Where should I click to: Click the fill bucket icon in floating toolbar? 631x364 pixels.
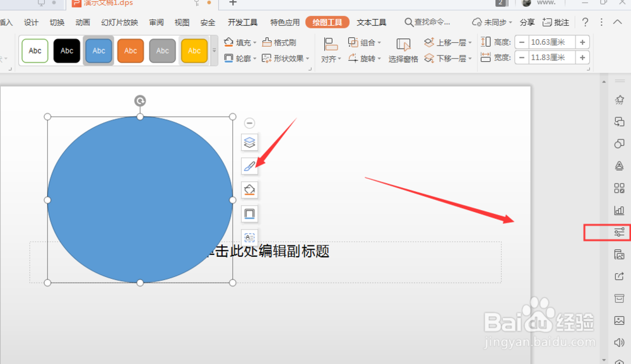pos(249,189)
